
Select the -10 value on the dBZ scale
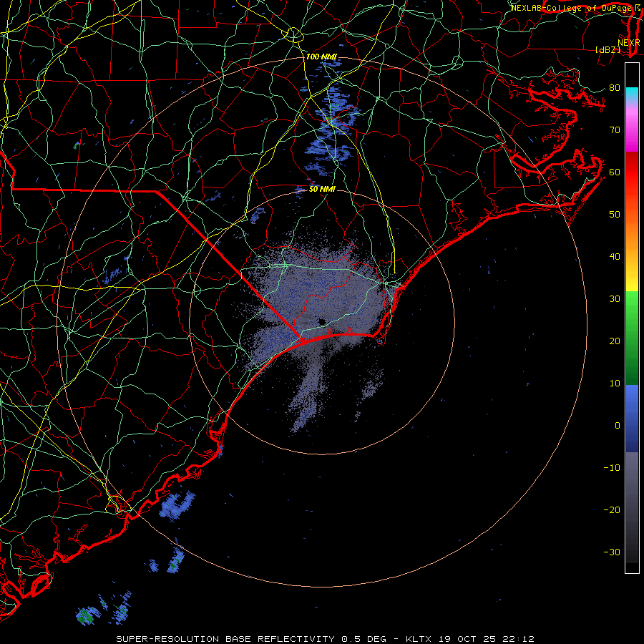coord(612,467)
